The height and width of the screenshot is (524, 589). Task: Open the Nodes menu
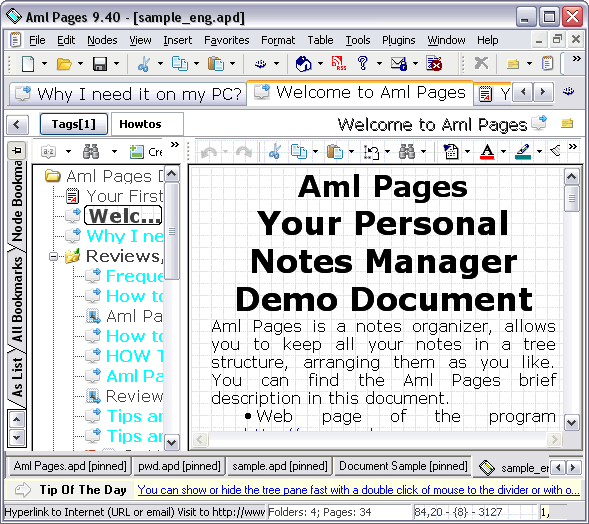click(102, 40)
